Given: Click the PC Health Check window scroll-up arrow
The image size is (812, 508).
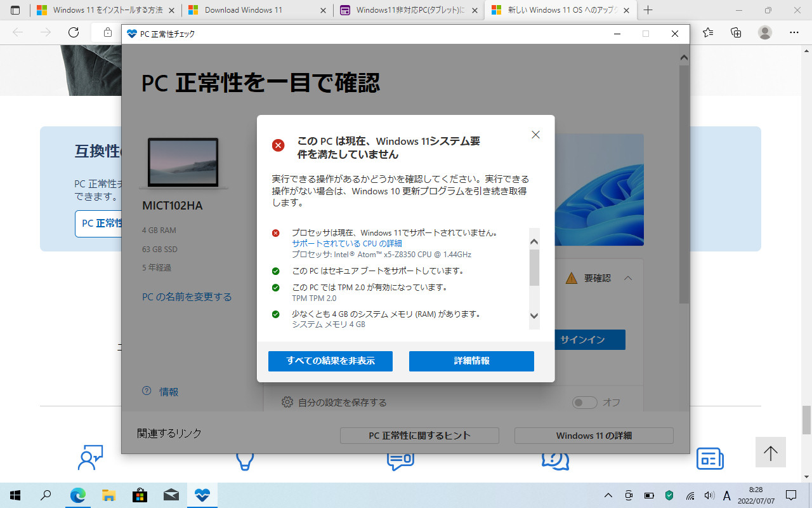Looking at the screenshot, I should [x=684, y=57].
